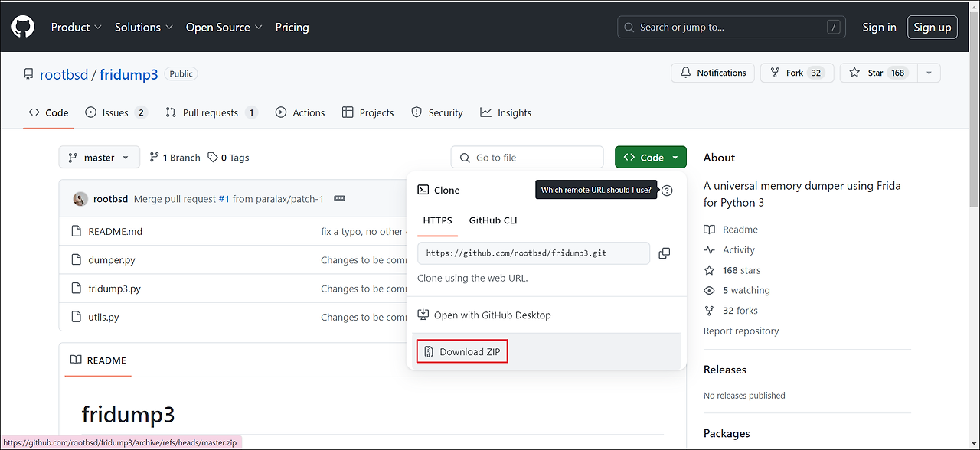980x450 pixels.
Task: Switch to the Security tab
Action: pyautogui.click(x=437, y=112)
